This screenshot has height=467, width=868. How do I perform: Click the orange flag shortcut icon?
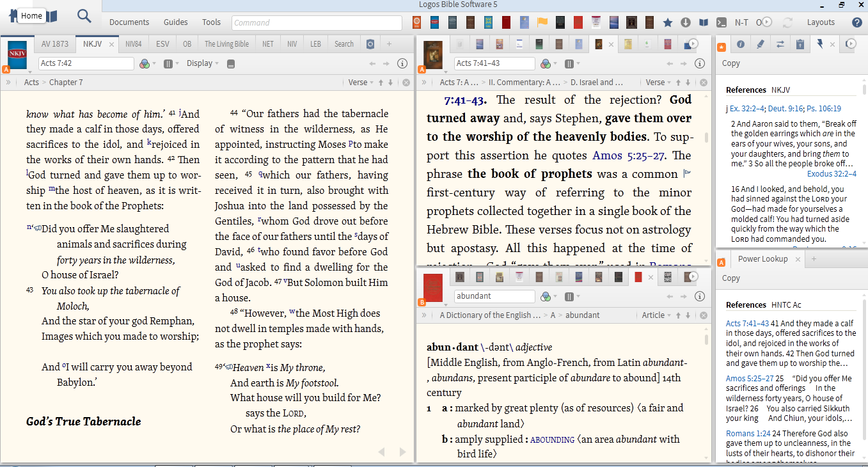[542, 22]
